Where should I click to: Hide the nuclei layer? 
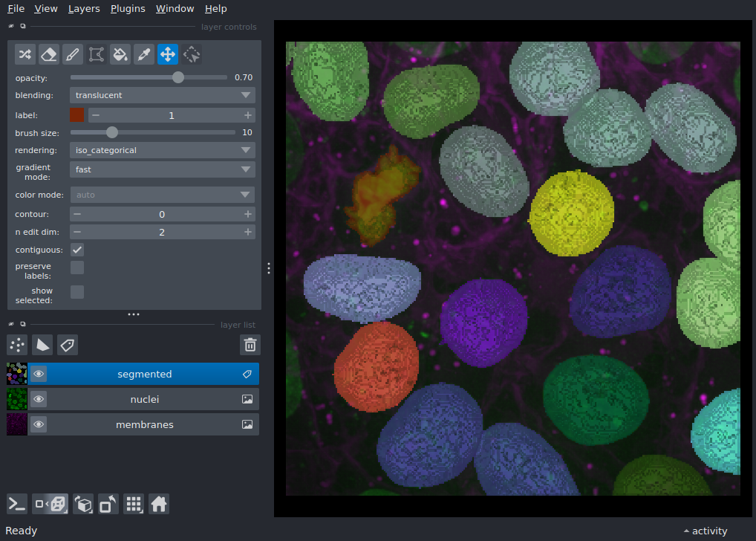[39, 400]
